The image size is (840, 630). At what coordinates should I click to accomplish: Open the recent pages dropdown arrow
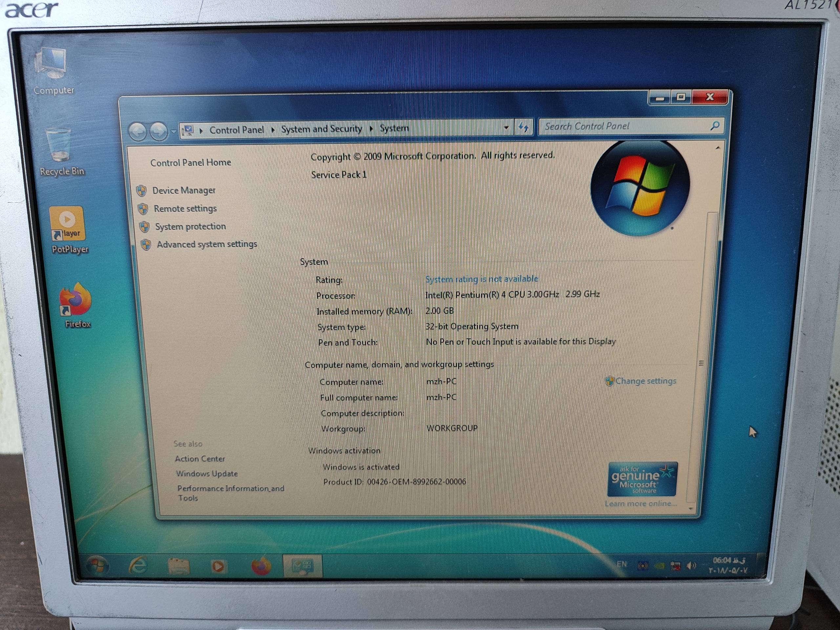(174, 131)
